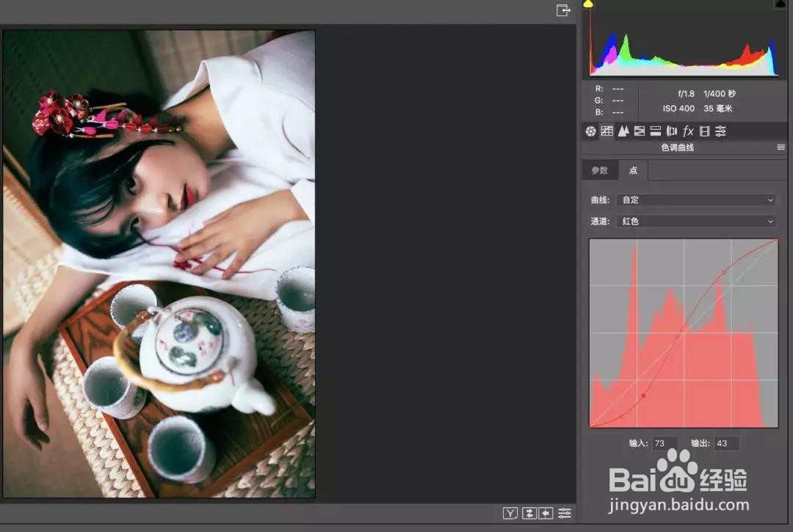Cycle before/after views with Y icon
Image resolution: width=793 pixels, height=532 pixels.
(510, 514)
